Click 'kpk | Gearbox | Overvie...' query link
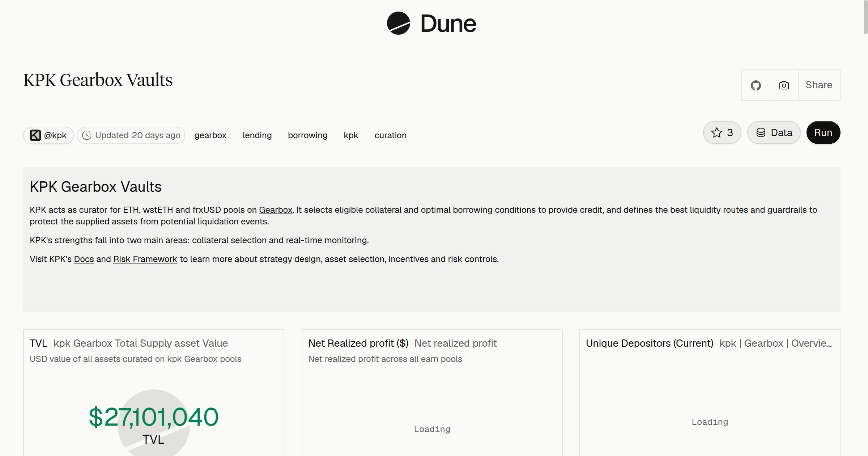This screenshot has height=456, width=868. [x=775, y=343]
